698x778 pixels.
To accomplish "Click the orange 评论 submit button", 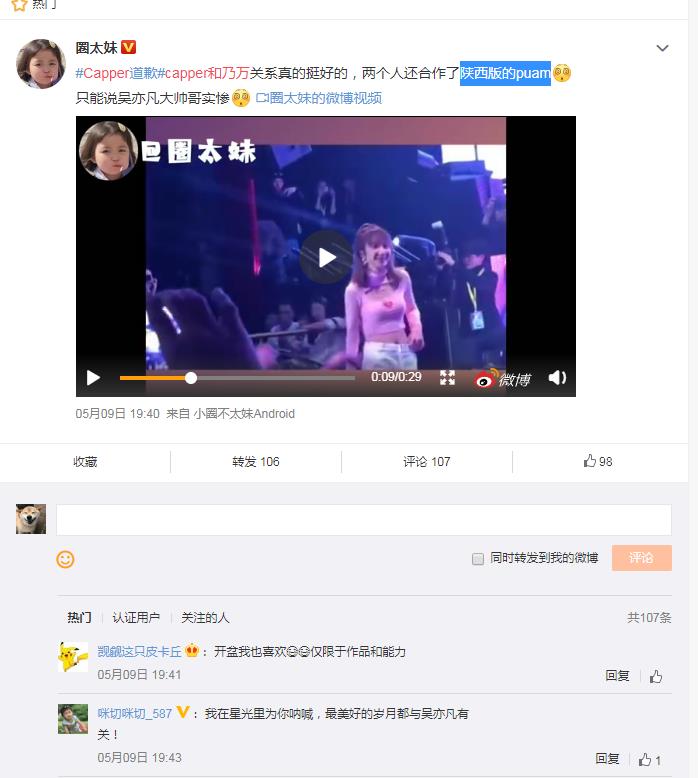I will pos(641,558).
